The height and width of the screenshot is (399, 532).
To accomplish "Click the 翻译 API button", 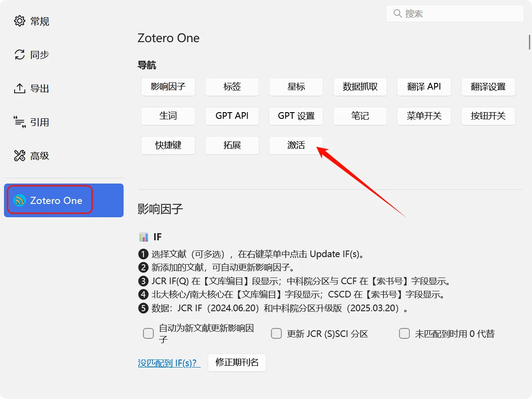I will (424, 86).
